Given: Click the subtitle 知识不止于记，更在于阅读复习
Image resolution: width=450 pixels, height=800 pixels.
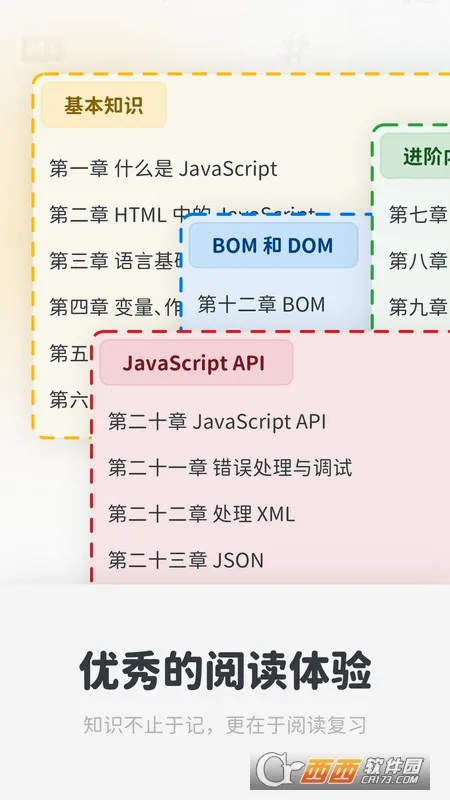Looking at the screenshot, I should coord(225,724).
